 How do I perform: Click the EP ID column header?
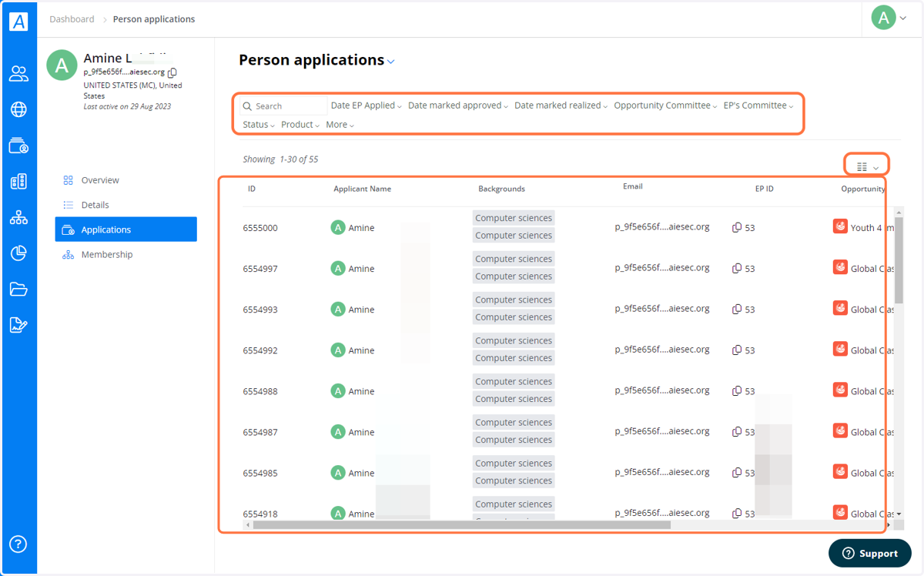click(765, 189)
